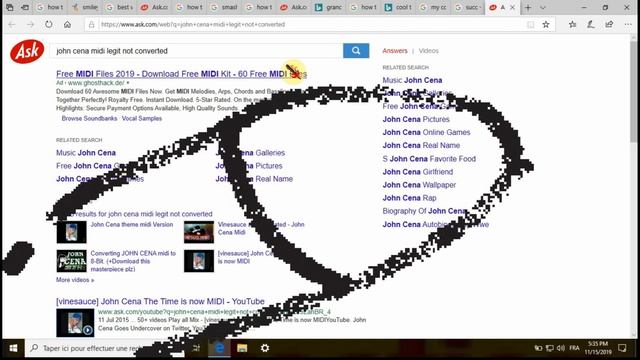Screen dimensions: 640x360
Task: Open the vinesauce John Cena YouTube result
Action: click(x=160, y=301)
